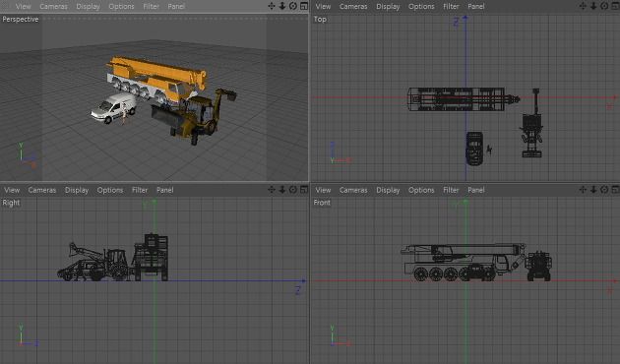
Task: Open the Top viewport Panel menu
Action: (x=476, y=6)
